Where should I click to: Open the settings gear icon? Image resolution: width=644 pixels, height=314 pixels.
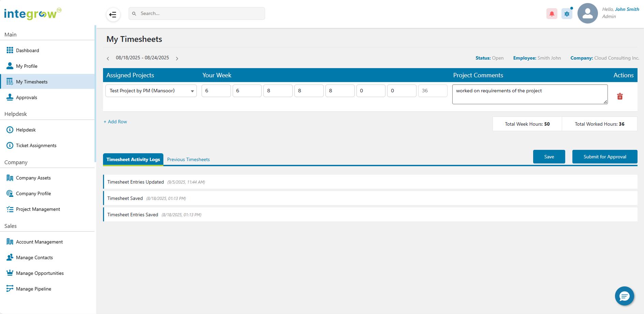coord(567,14)
